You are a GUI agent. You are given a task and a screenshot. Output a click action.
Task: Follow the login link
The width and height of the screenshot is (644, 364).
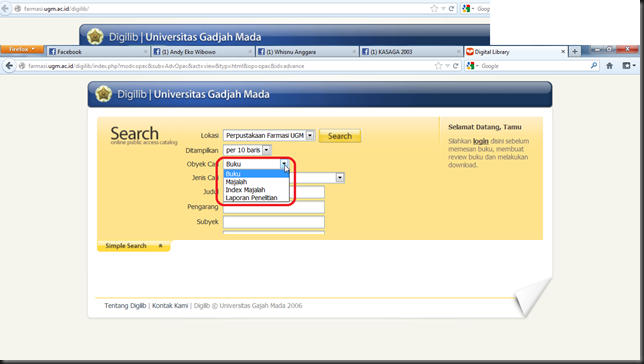[481, 141]
